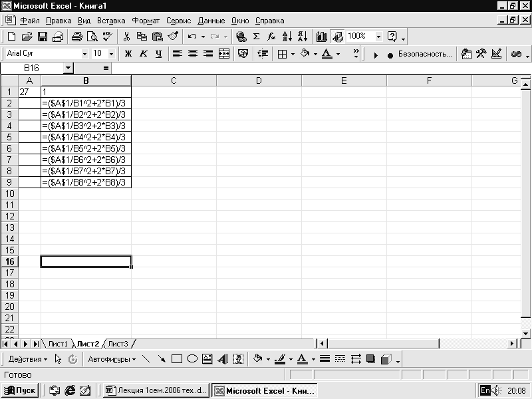Copy selection with the Copy icon

[142, 37]
